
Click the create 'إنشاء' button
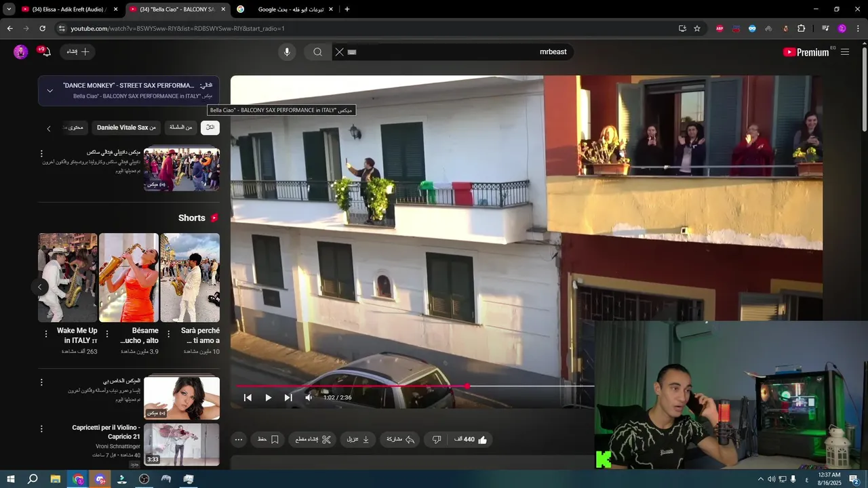pos(77,52)
